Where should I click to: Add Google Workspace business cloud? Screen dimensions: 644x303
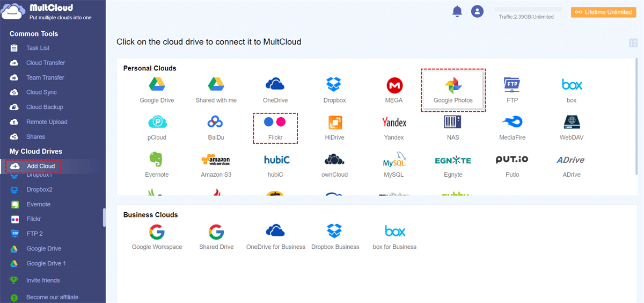[x=157, y=237]
